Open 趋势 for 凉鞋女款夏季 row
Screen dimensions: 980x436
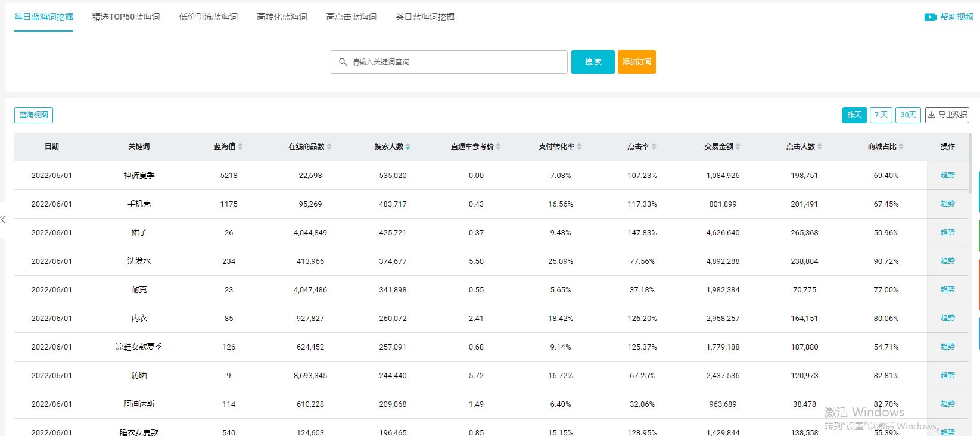click(947, 347)
